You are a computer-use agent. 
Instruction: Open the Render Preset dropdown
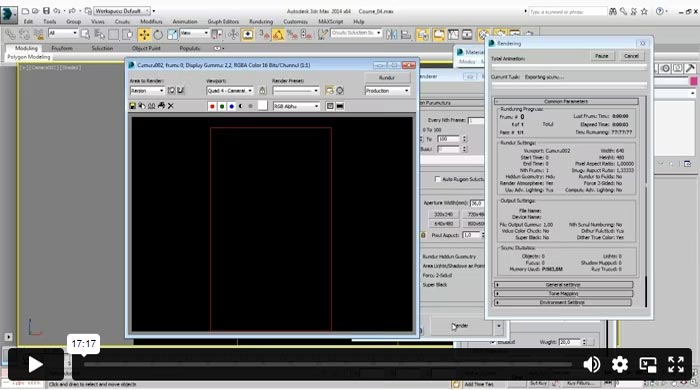click(296, 91)
